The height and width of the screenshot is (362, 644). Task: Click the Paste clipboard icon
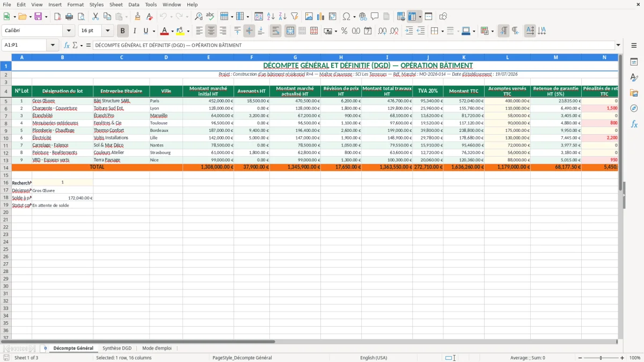(x=119, y=17)
